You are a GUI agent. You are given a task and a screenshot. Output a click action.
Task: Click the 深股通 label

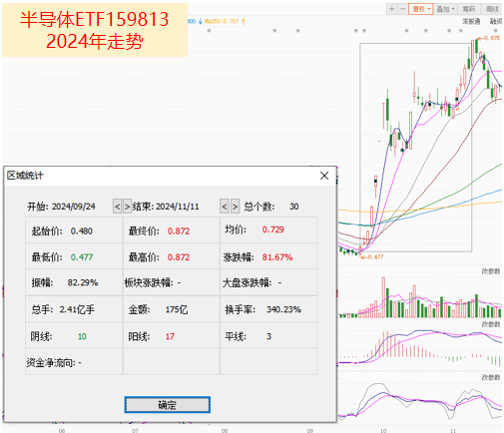[471, 21]
